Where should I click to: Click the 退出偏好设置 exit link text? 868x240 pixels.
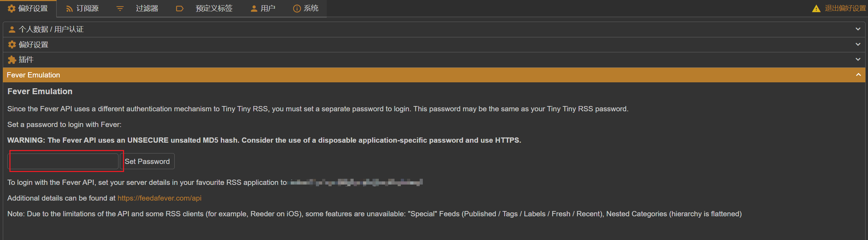click(x=845, y=8)
